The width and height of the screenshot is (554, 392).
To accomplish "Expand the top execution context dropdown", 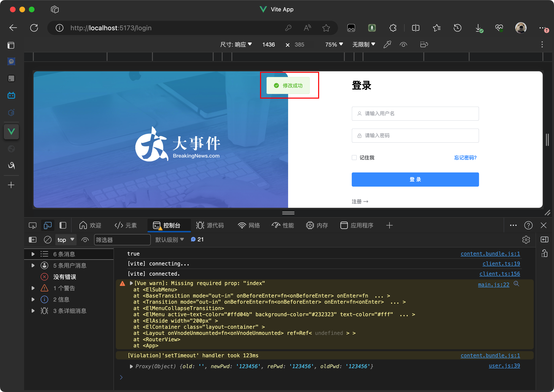I will tap(65, 239).
